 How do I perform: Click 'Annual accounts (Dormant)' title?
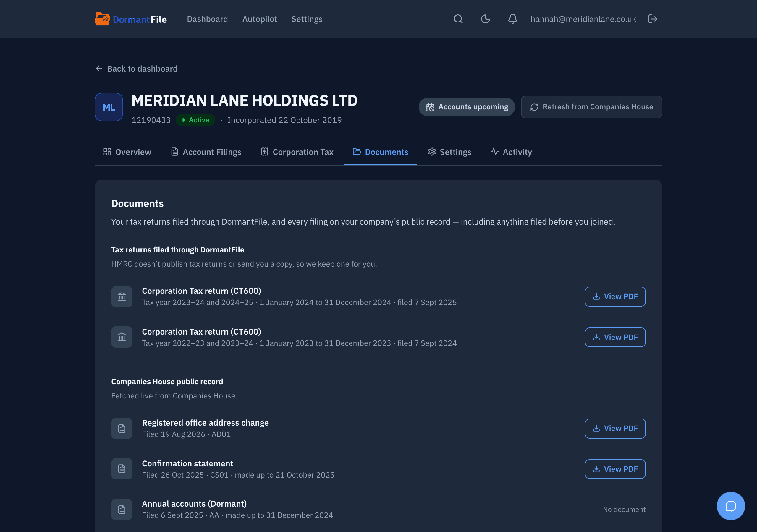194,504
